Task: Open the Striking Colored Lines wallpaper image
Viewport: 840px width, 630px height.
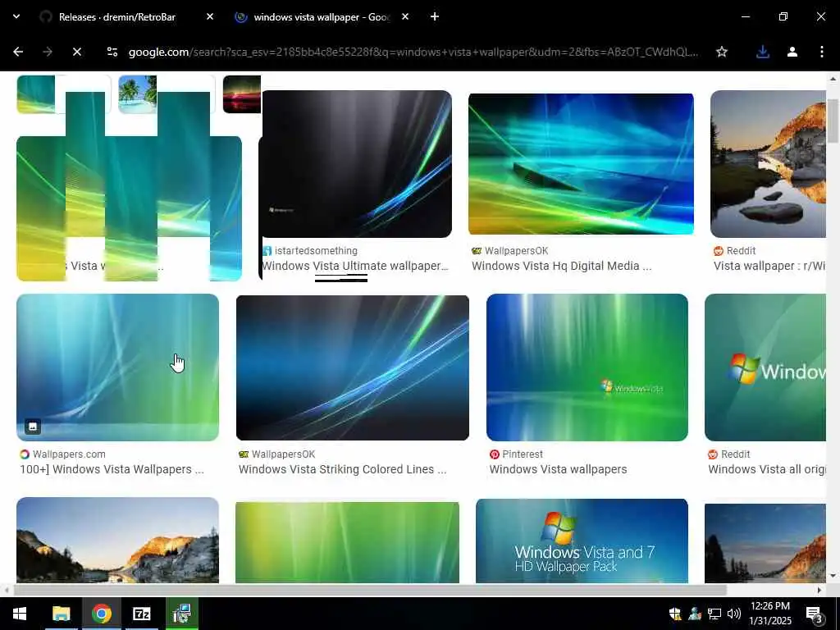Action: 353,367
